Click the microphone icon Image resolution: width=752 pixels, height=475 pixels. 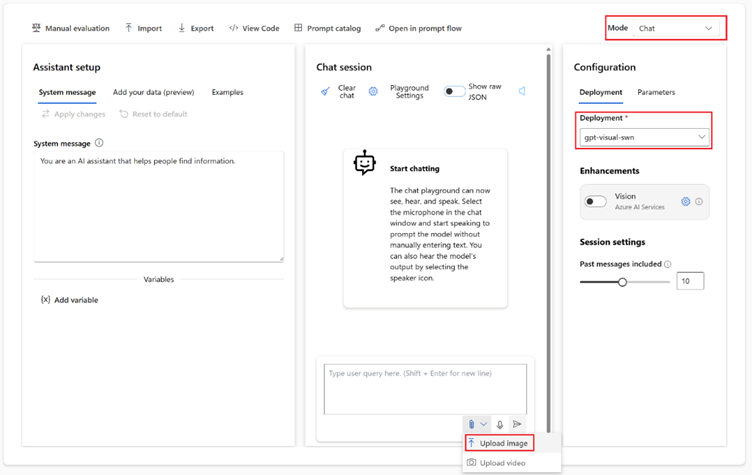[x=500, y=425]
